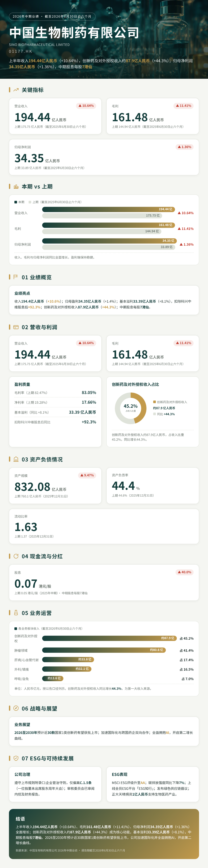This screenshot has width=208, height=868.
Task: Click the 1.63 流动比率 value
Action: coord(26,527)
